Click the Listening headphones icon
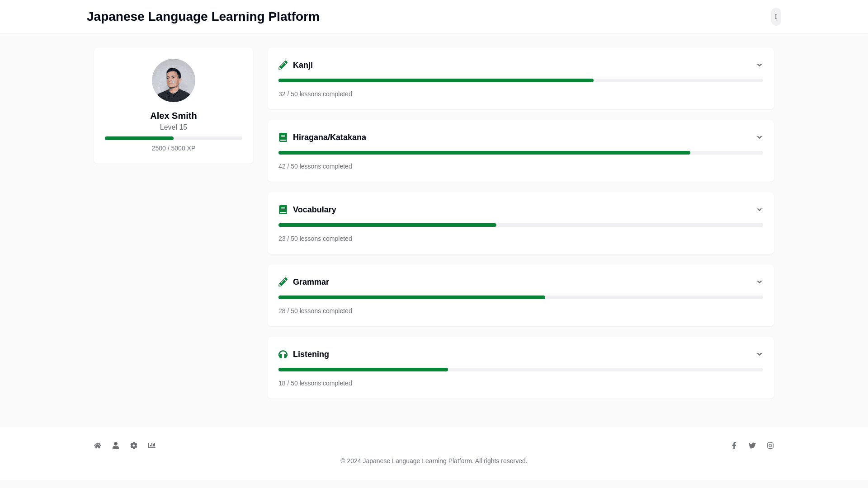Image resolution: width=868 pixels, height=488 pixels. click(x=283, y=354)
